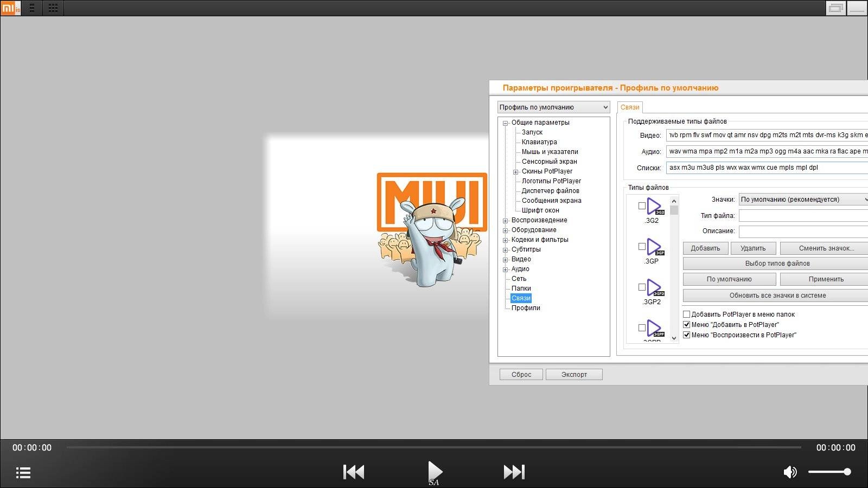Open the Значки icon style dropdown
Viewport: 868px width, 488px height.
pos(803,200)
